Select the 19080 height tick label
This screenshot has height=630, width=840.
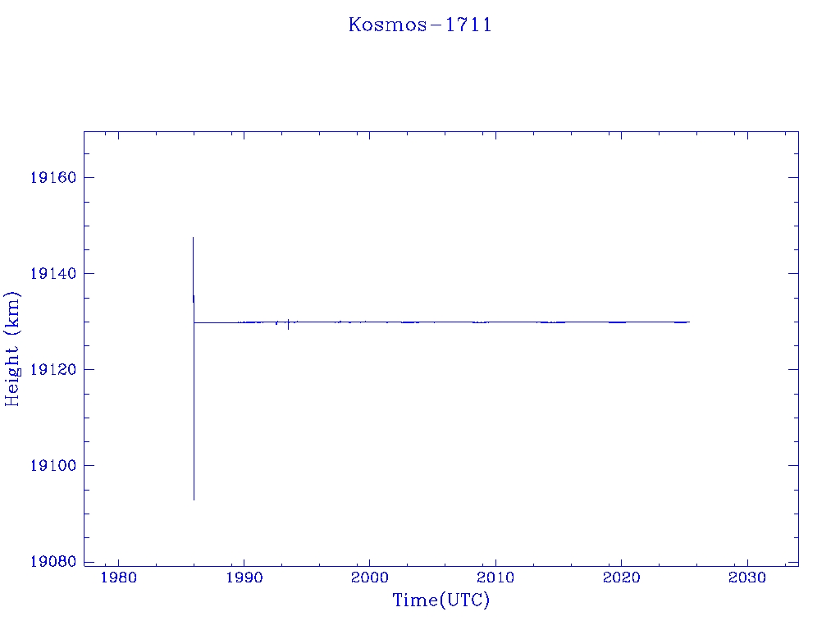53,561
